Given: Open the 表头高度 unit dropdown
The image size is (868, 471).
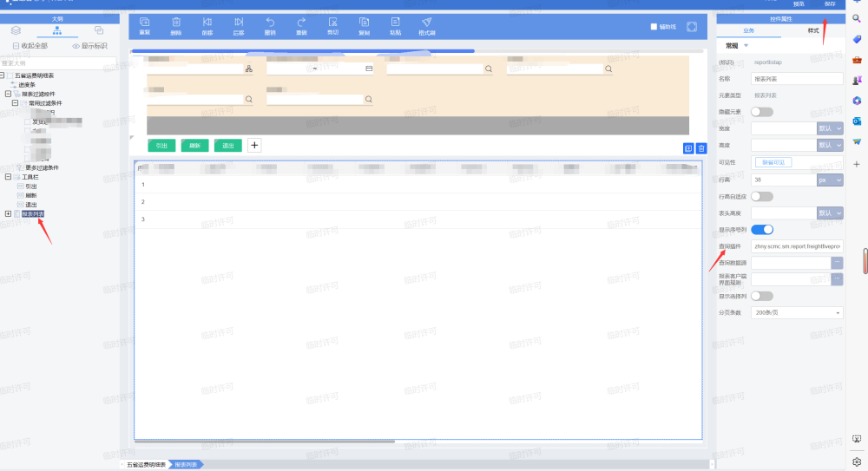Looking at the screenshot, I should tap(830, 213).
